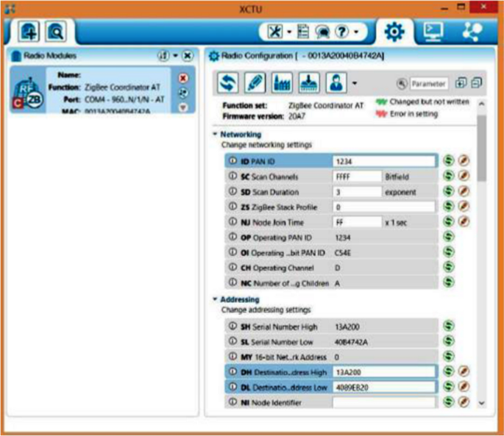The image size is (504, 436).
Task: Switch to Consoles working mode tab
Action: coord(433,32)
